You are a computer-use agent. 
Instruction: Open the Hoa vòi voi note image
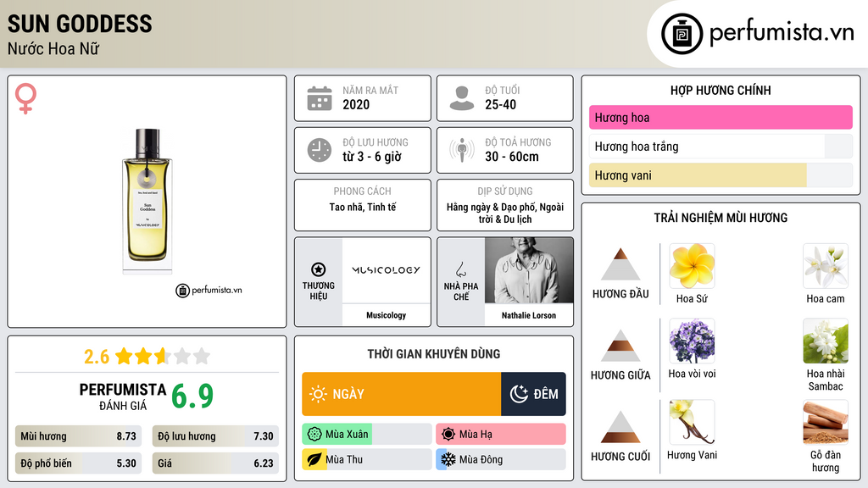tap(692, 341)
